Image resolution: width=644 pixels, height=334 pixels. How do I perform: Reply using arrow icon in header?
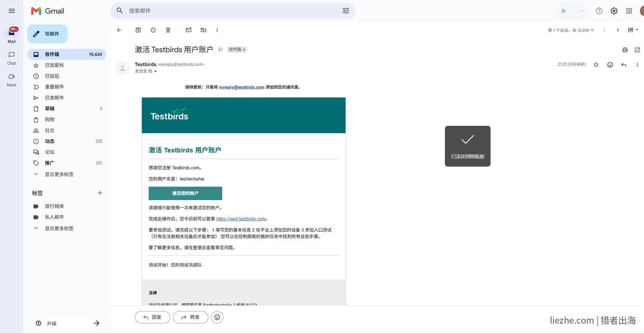tap(623, 65)
